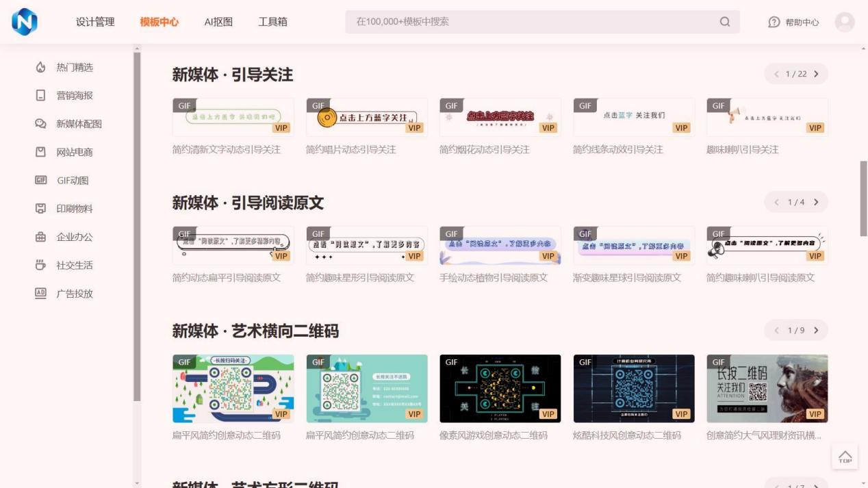The height and width of the screenshot is (488, 868).
Task: Click the GIF动图 sidebar icon
Action: tap(40, 181)
